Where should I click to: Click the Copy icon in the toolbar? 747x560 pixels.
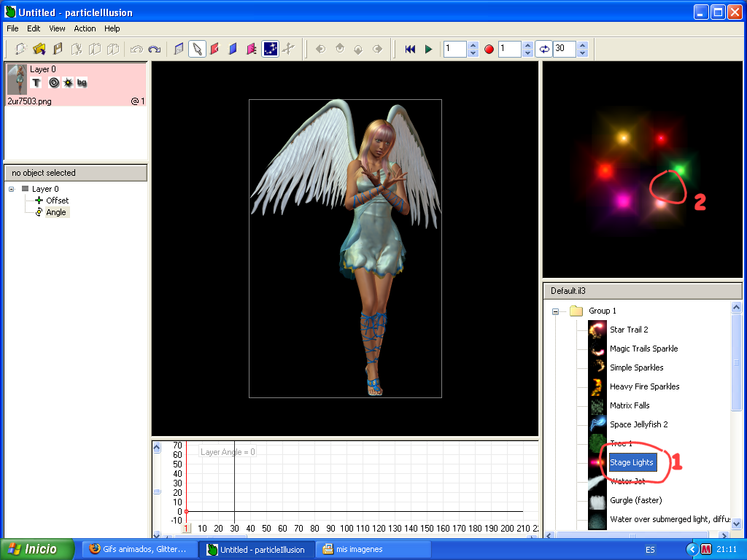(95, 49)
